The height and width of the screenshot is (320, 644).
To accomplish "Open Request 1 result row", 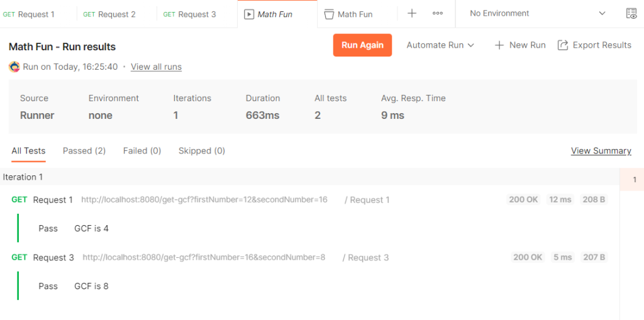I will [x=53, y=200].
